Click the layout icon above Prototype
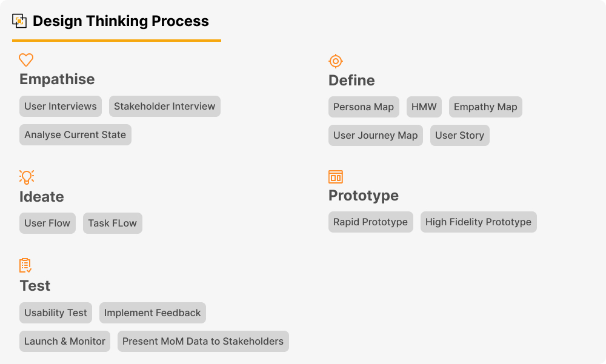 click(336, 177)
